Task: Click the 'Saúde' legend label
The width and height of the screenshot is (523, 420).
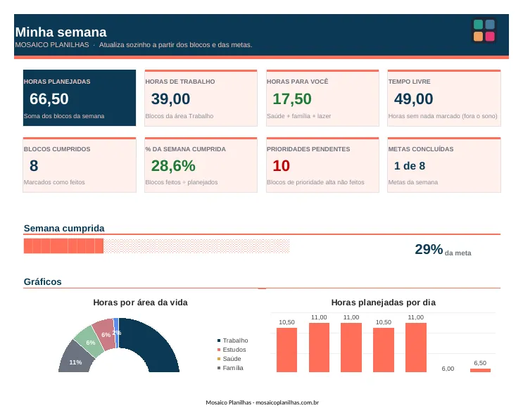Action: (232, 359)
